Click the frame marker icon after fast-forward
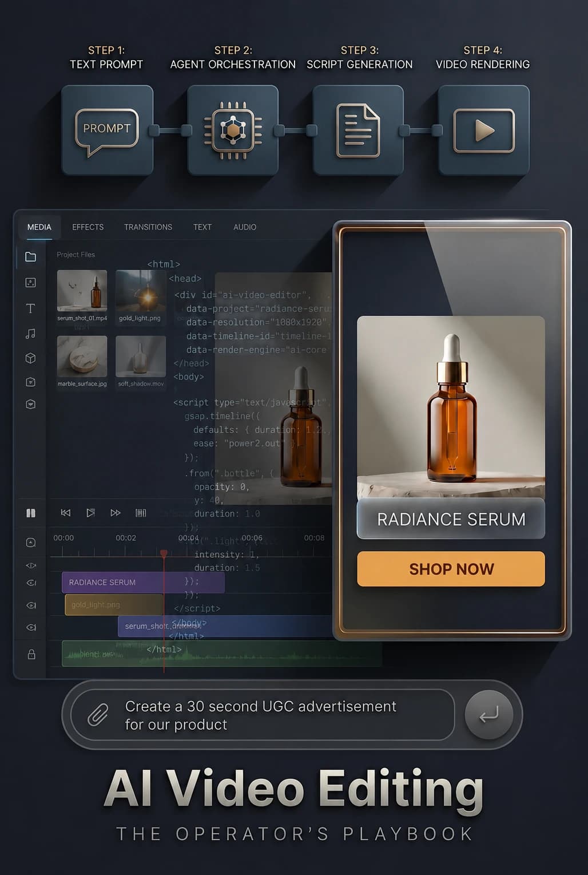Screen dimensions: 588x875 141,513
